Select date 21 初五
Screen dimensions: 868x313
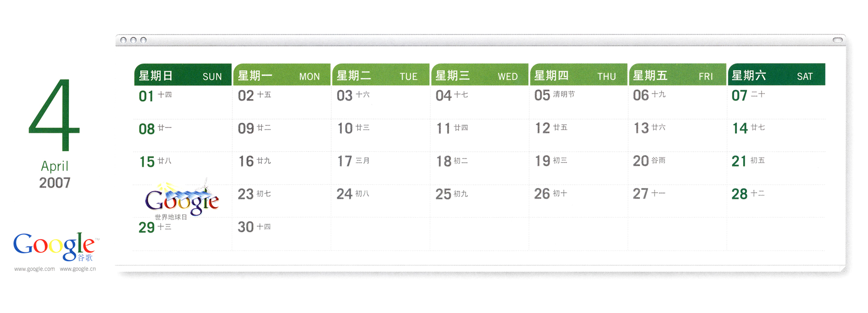point(748,160)
